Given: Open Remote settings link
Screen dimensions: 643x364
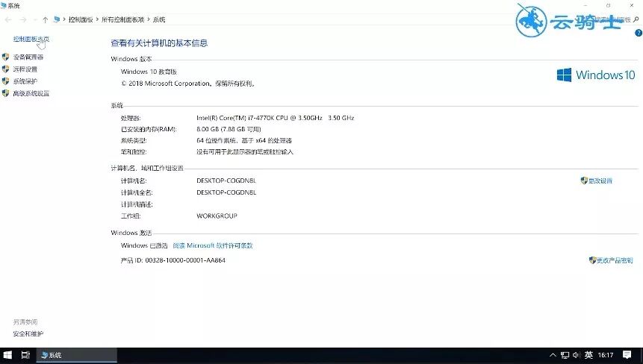Looking at the screenshot, I should pos(25,69).
